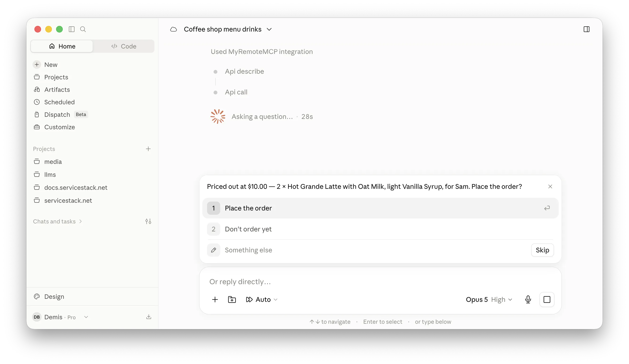This screenshot has height=364, width=629.
Task: Stop the response with the square button
Action: (x=547, y=299)
